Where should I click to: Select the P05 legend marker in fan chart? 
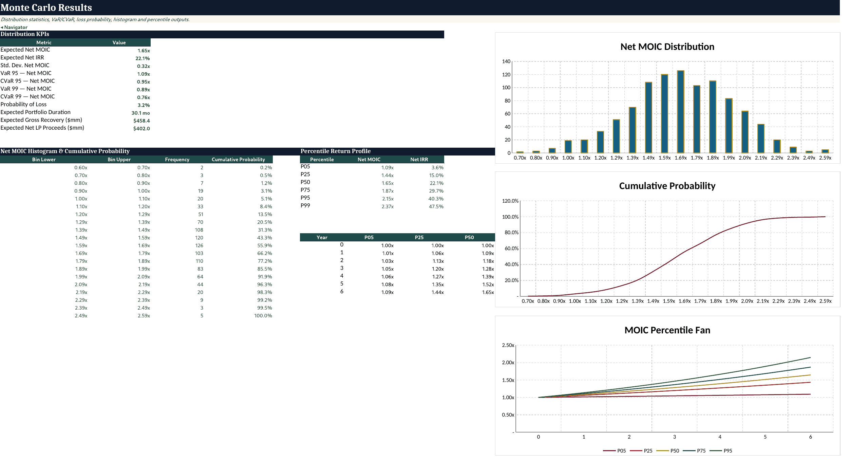point(609,450)
